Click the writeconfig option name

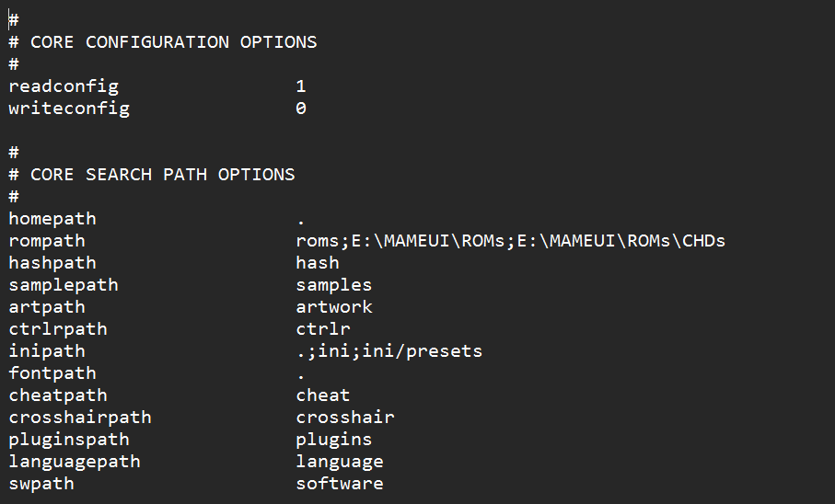69,109
